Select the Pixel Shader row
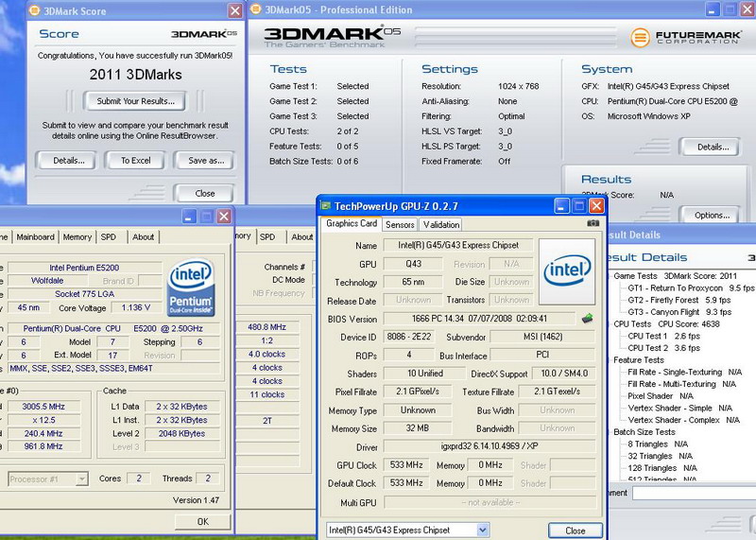This screenshot has height=540, width=756. [x=661, y=395]
